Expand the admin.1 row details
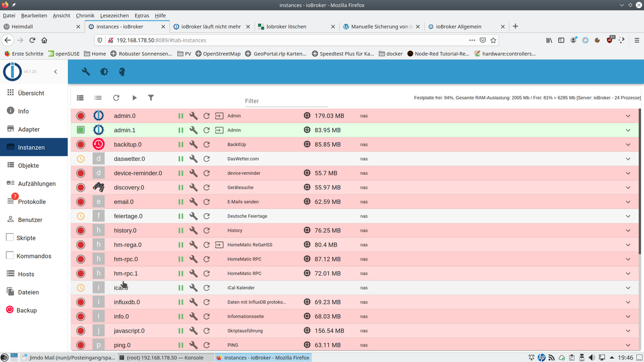Image resolution: width=644 pixels, height=362 pixels. tap(628, 130)
